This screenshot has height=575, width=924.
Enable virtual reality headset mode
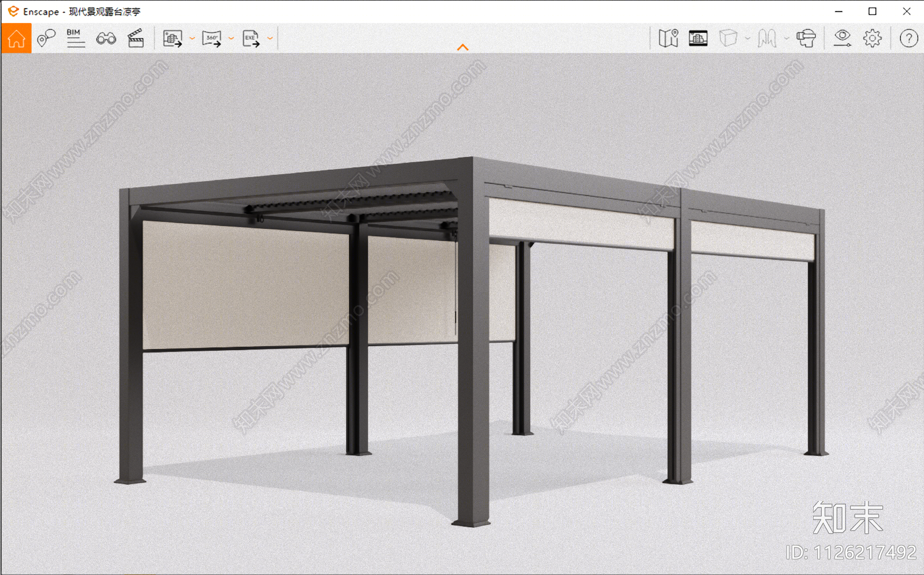(806, 38)
